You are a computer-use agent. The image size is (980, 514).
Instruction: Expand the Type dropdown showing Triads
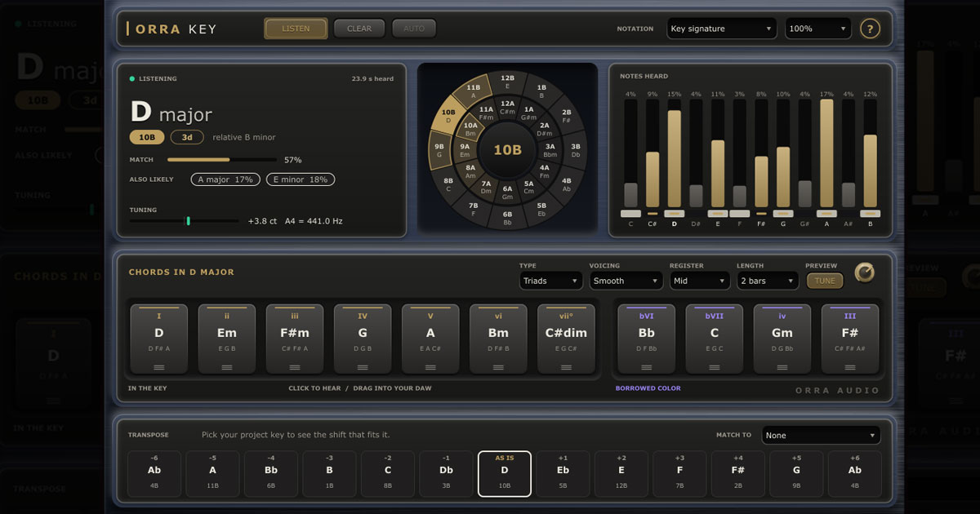(550, 281)
